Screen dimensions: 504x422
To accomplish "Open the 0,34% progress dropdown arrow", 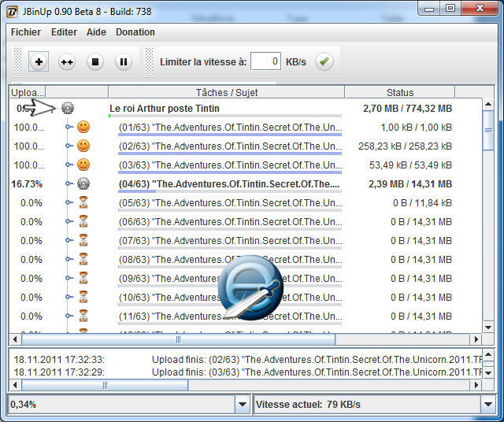I will click(243, 405).
